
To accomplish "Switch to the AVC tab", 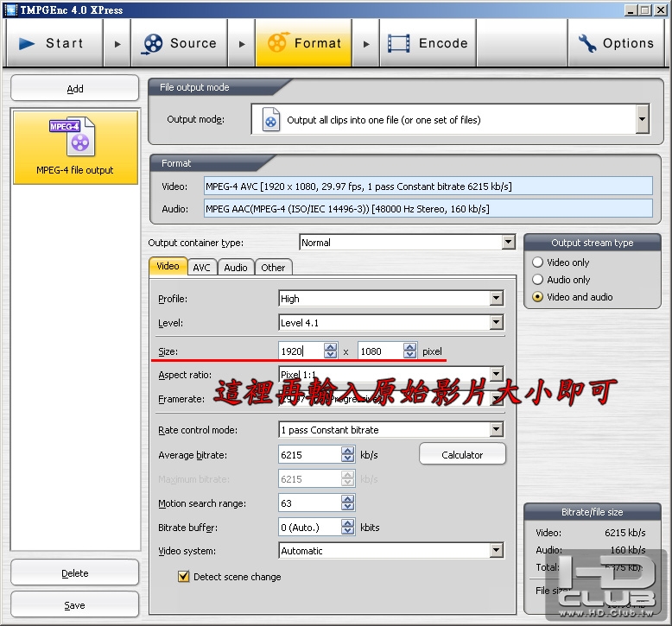I will click(202, 268).
